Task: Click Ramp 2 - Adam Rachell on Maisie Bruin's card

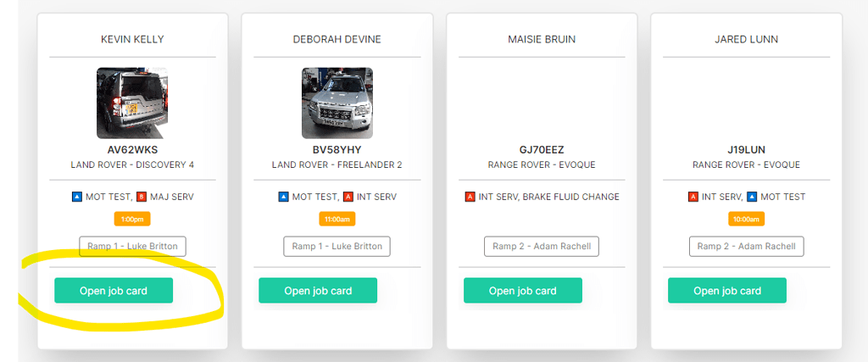Action: 542,247
